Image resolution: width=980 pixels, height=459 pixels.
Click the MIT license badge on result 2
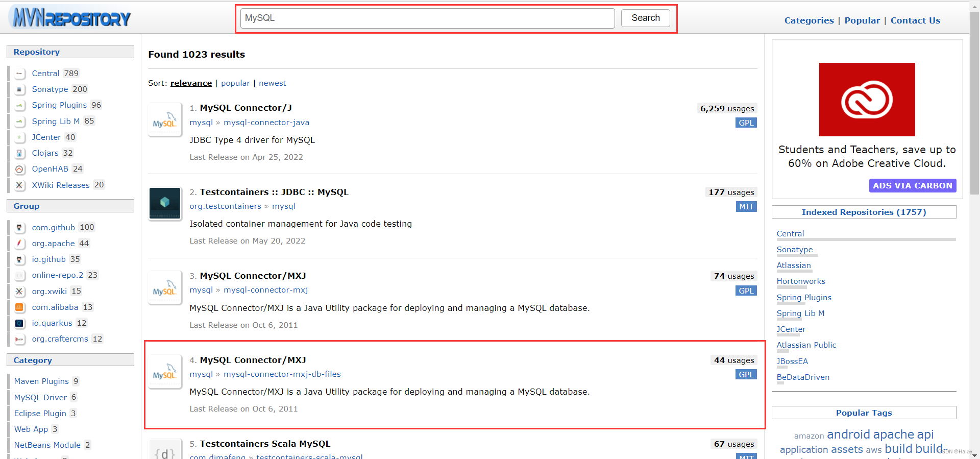(746, 207)
